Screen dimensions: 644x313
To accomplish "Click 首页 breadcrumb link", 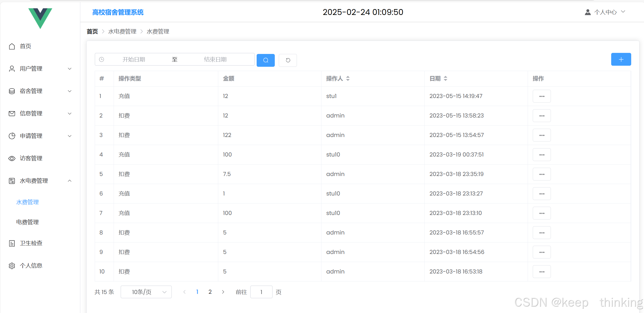I will click(x=92, y=32).
